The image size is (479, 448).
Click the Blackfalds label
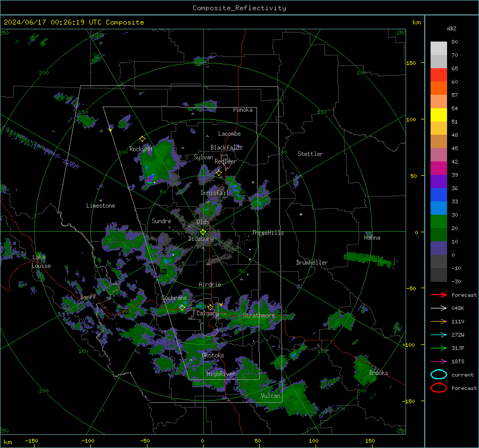pyautogui.click(x=226, y=148)
